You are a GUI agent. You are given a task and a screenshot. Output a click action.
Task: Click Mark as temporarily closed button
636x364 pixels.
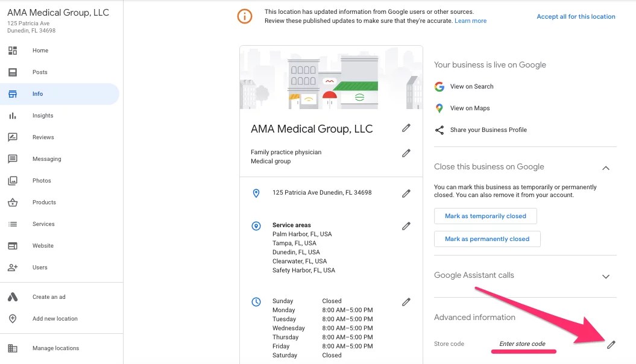click(x=485, y=216)
